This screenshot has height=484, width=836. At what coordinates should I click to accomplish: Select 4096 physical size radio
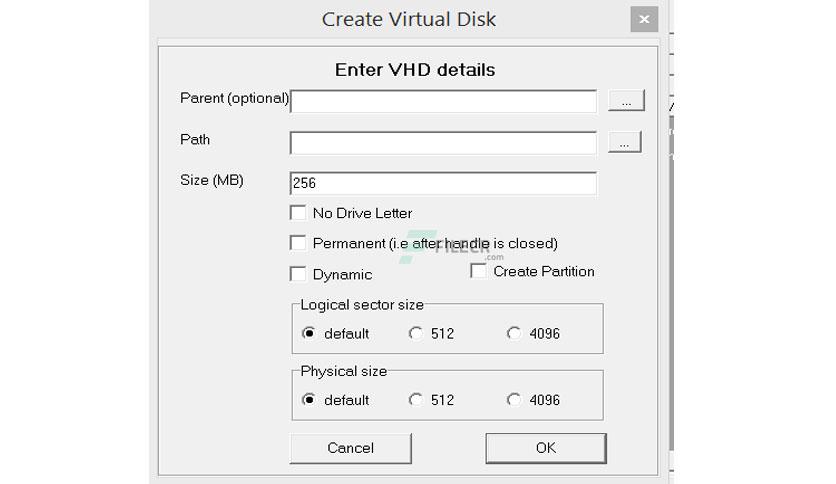pos(514,400)
